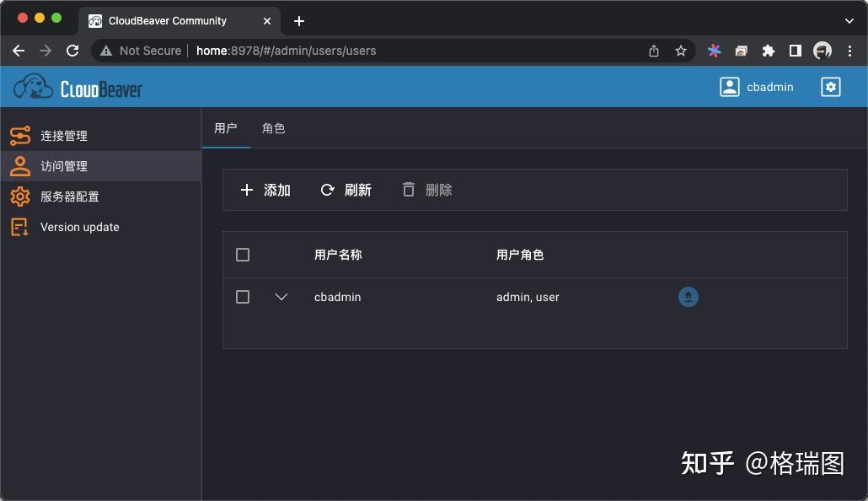The height and width of the screenshot is (501, 868).
Task: Close the CloudBeaver Community tab
Action: [x=267, y=21]
